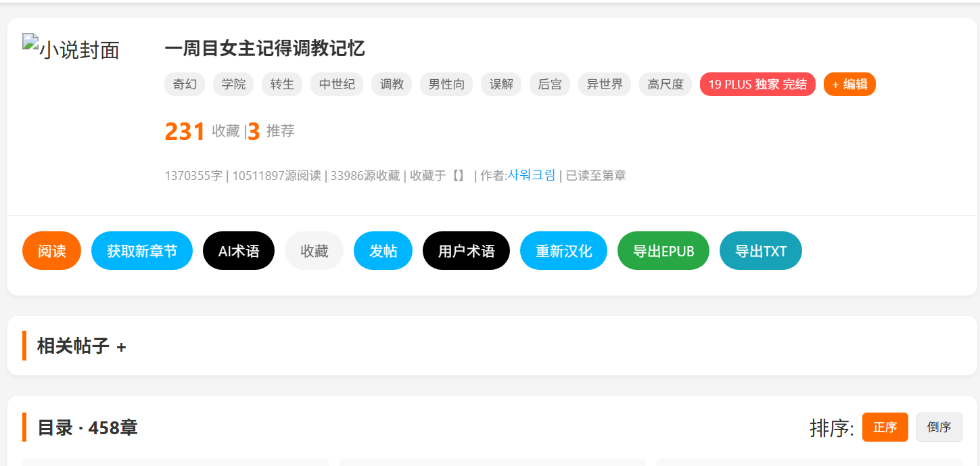Click the 奇幻 genre tag
This screenshot has width=980, height=466.
(x=185, y=85)
